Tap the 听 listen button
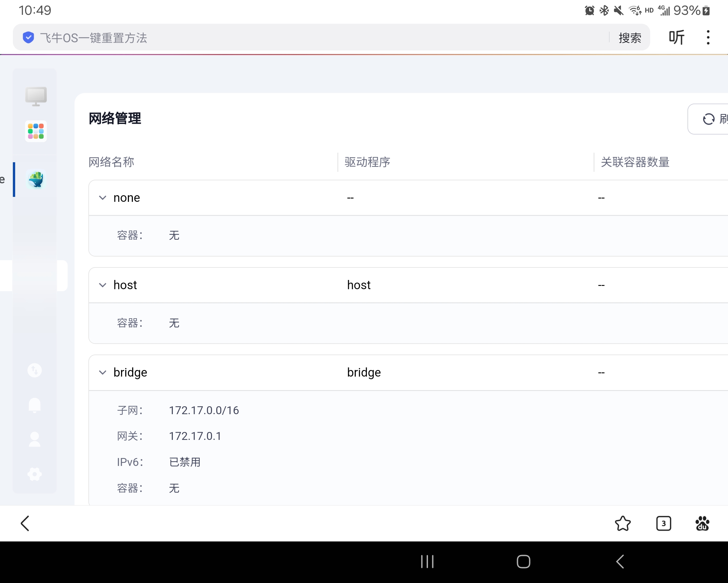728x583 pixels. point(677,37)
